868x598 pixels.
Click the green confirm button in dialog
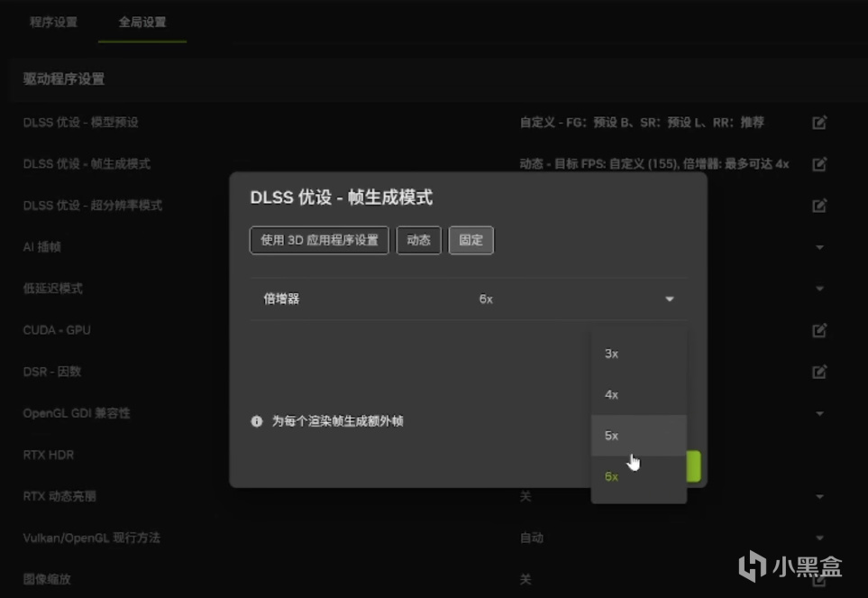(694, 466)
